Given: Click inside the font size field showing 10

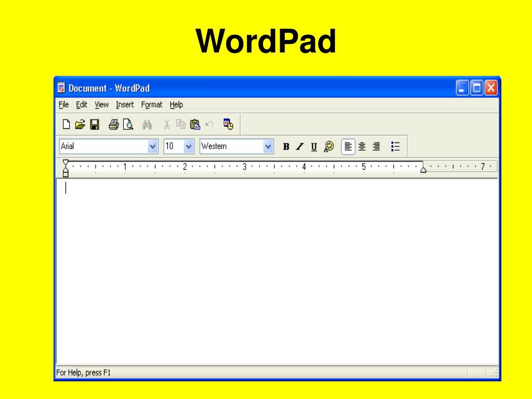Looking at the screenshot, I should 174,147.
